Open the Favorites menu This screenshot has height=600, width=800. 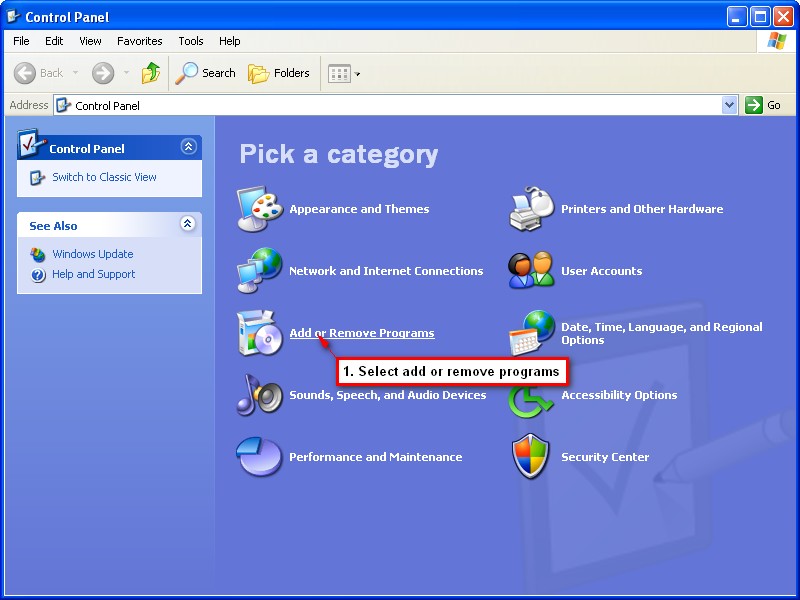pos(139,41)
